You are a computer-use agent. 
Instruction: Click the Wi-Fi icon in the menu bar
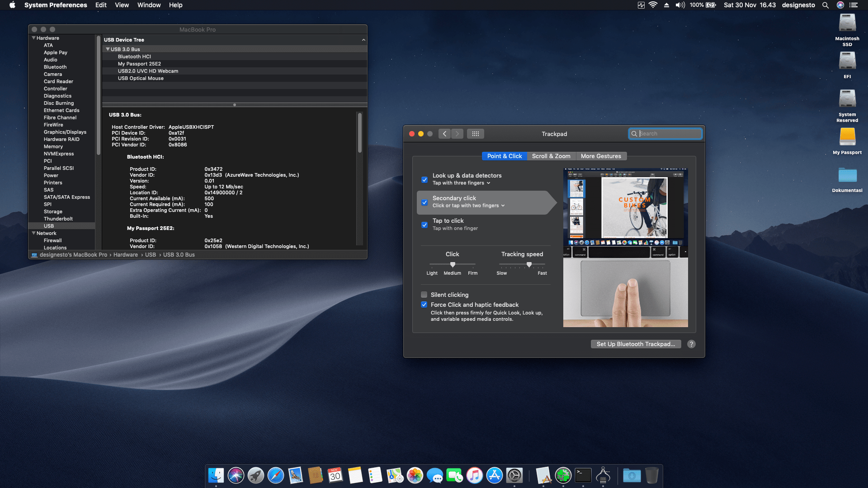[653, 5]
